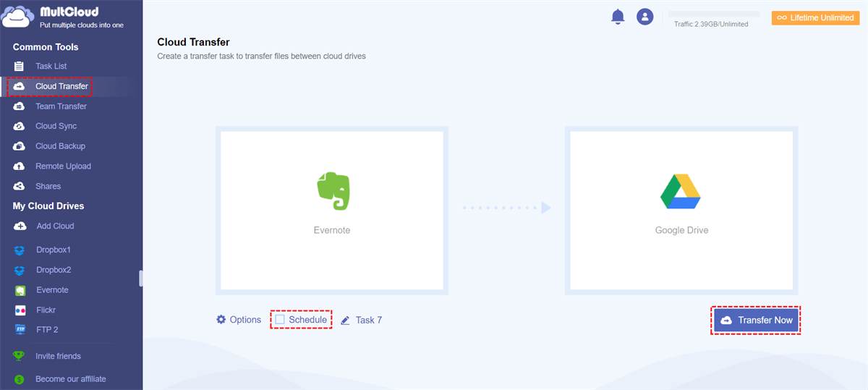Click the Become our affiliate dollar icon

point(19,379)
